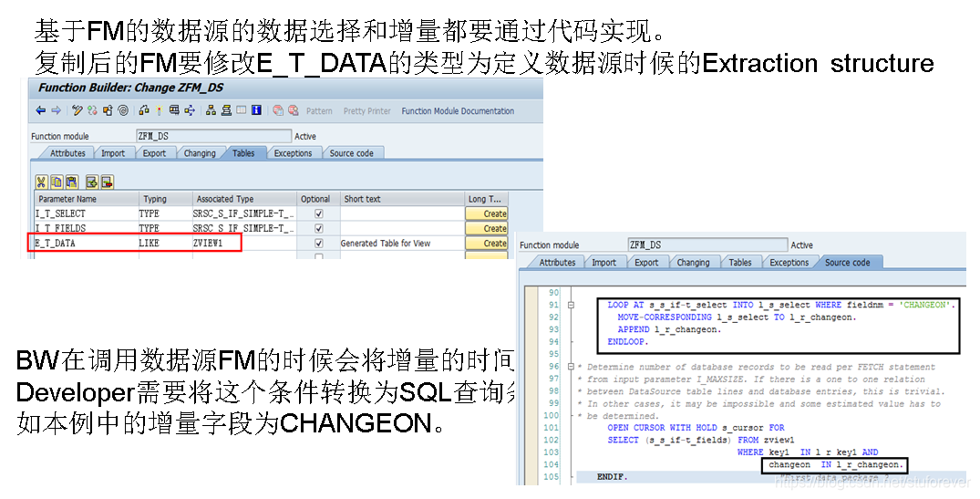
Task: Switch to Tables tab in source code window
Action: (x=740, y=263)
